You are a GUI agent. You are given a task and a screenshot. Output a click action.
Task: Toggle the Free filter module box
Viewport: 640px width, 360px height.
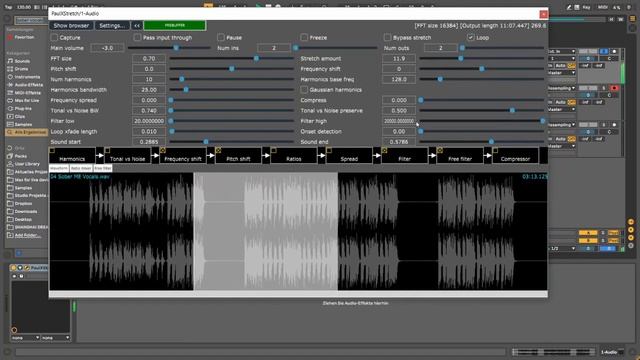tap(440, 150)
